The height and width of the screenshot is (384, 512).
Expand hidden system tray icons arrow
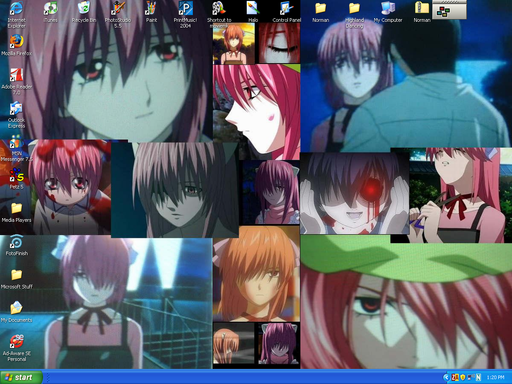(x=446, y=377)
